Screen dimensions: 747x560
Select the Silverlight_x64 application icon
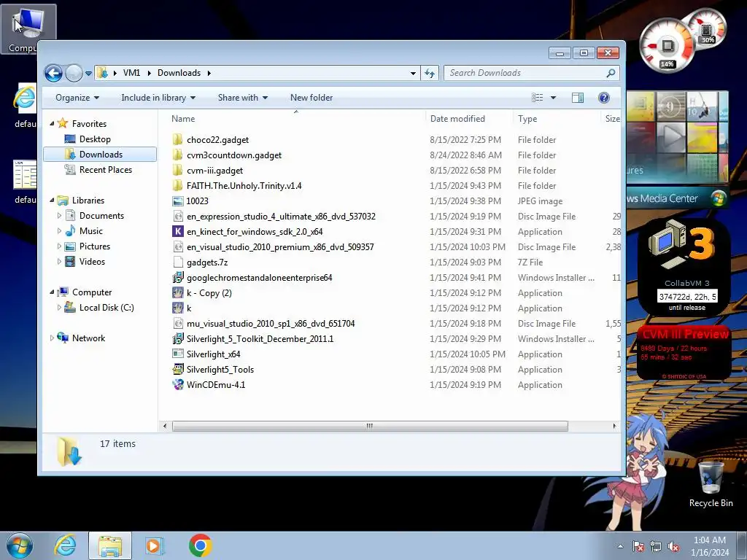[178, 354]
